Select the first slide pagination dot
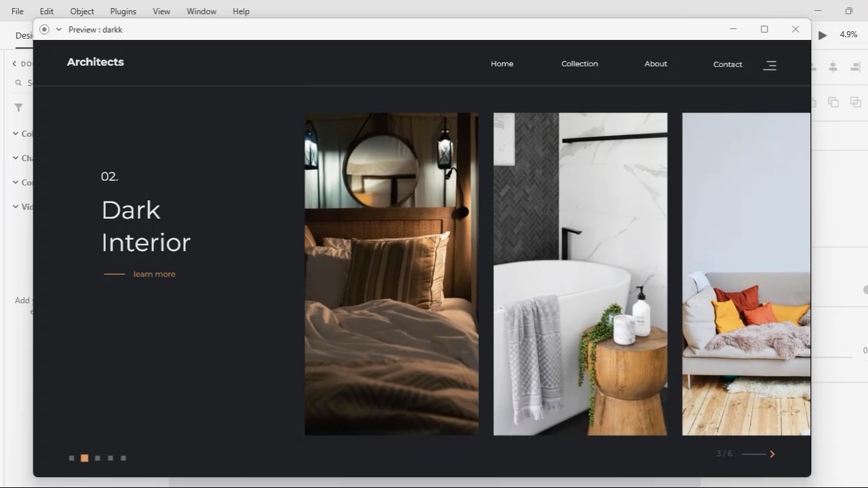The height and width of the screenshot is (488, 868). point(71,458)
